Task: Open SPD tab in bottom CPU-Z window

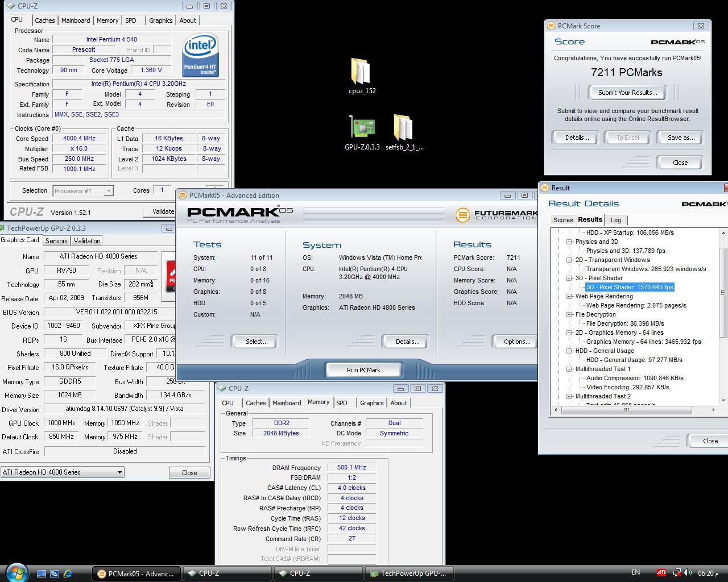Action: [x=341, y=403]
